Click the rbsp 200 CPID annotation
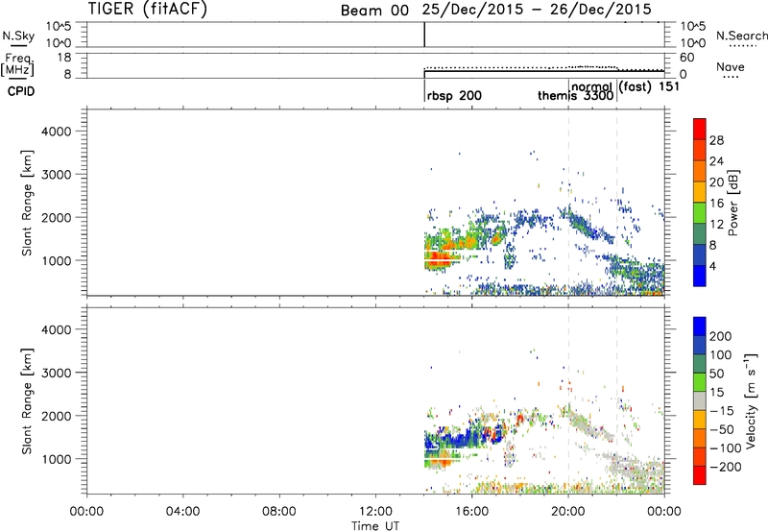768x532 pixels. 454,96
